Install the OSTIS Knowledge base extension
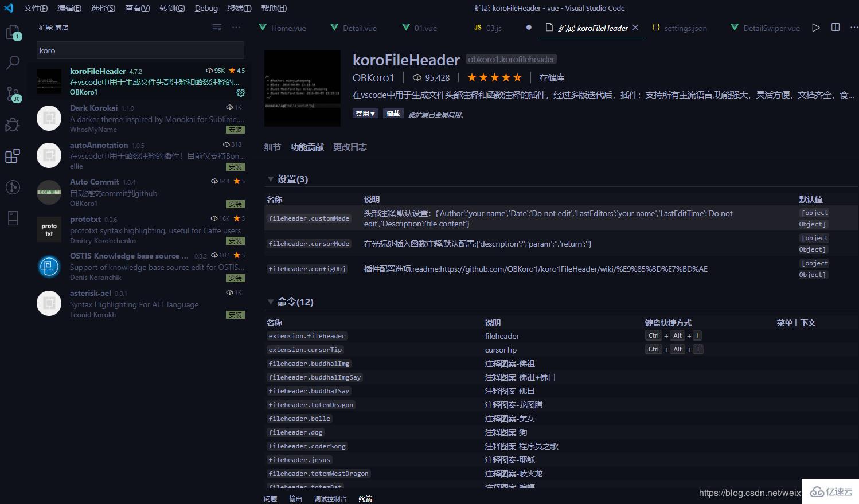 tap(235, 278)
